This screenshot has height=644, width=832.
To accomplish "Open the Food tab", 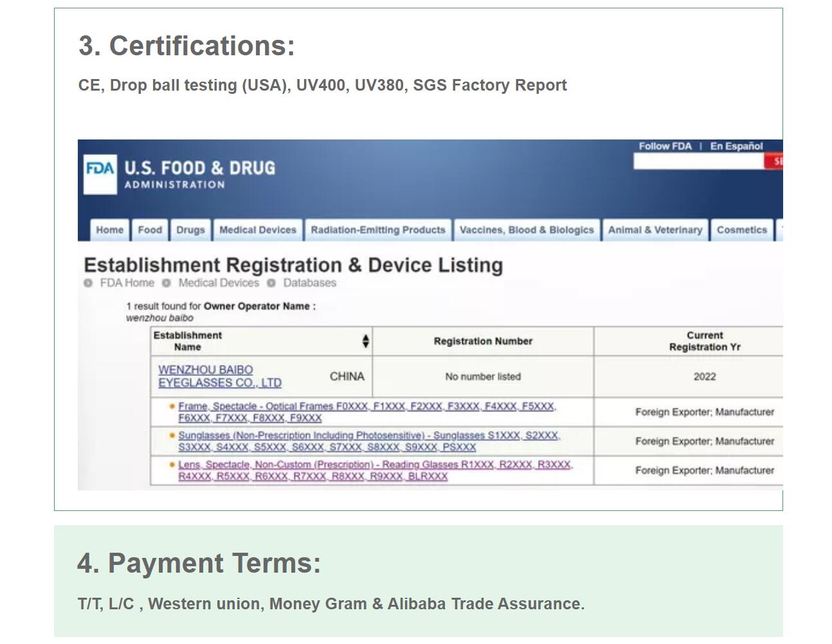I will tap(150, 230).
